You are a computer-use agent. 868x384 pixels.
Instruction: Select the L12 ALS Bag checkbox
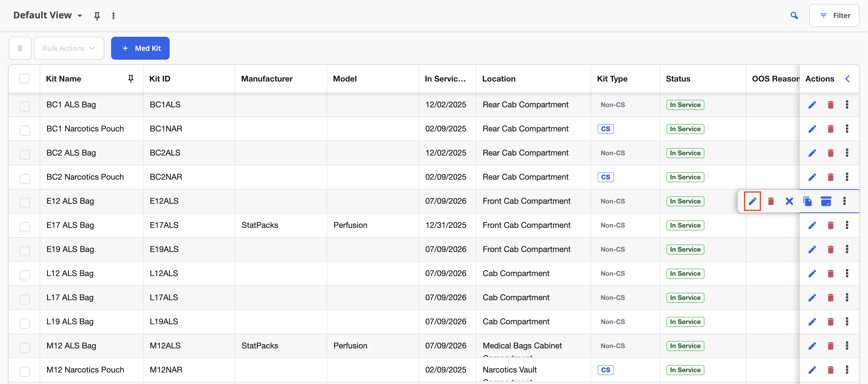click(25, 275)
